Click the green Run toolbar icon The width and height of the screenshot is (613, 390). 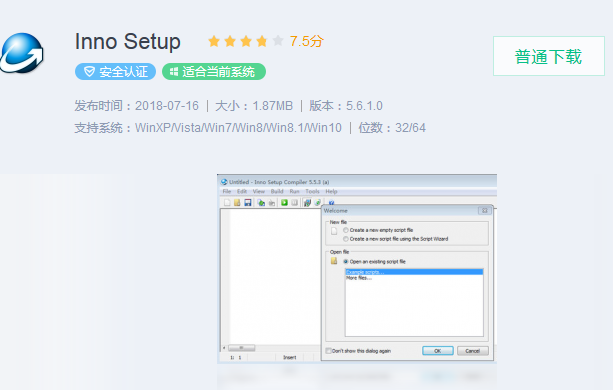284,202
